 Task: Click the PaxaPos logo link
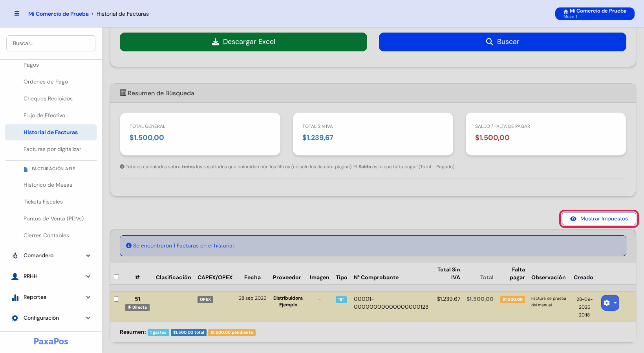[51, 341]
